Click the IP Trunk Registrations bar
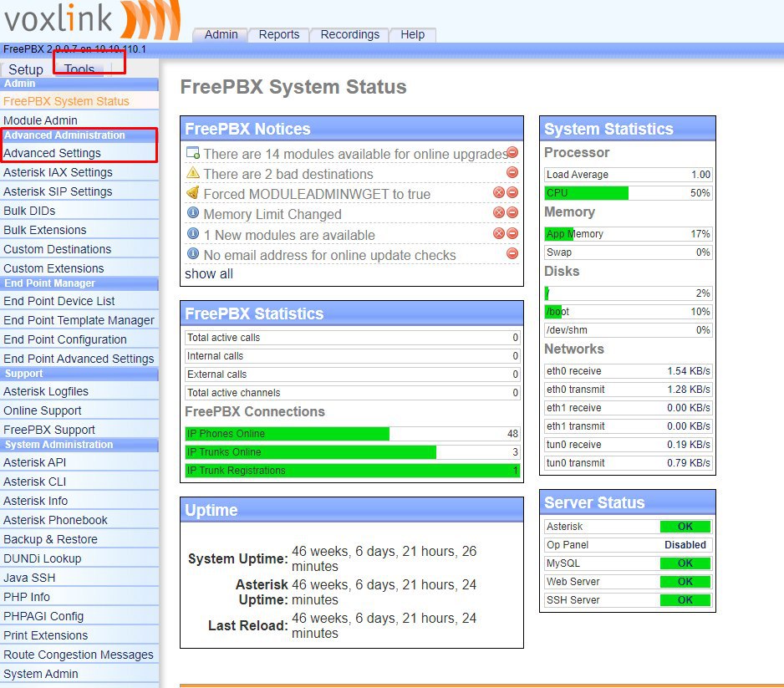784x688 pixels. [x=352, y=471]
